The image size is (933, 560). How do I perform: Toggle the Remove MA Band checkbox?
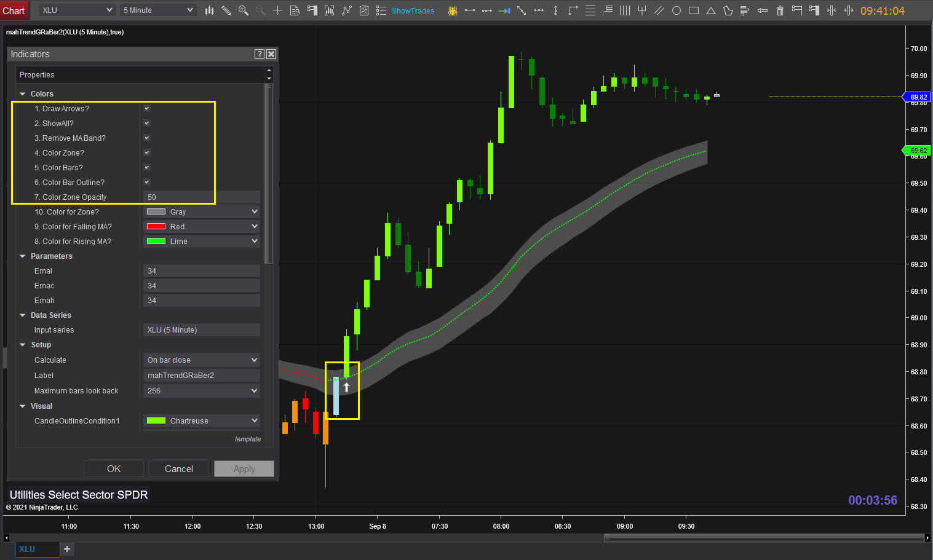pos(147,138)
